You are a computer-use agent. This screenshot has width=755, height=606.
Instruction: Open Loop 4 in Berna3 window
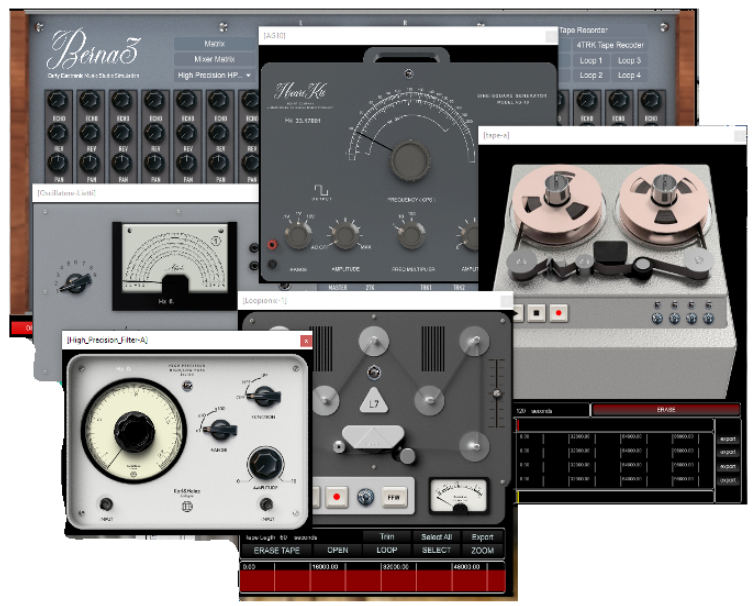[x=629, y=76]
